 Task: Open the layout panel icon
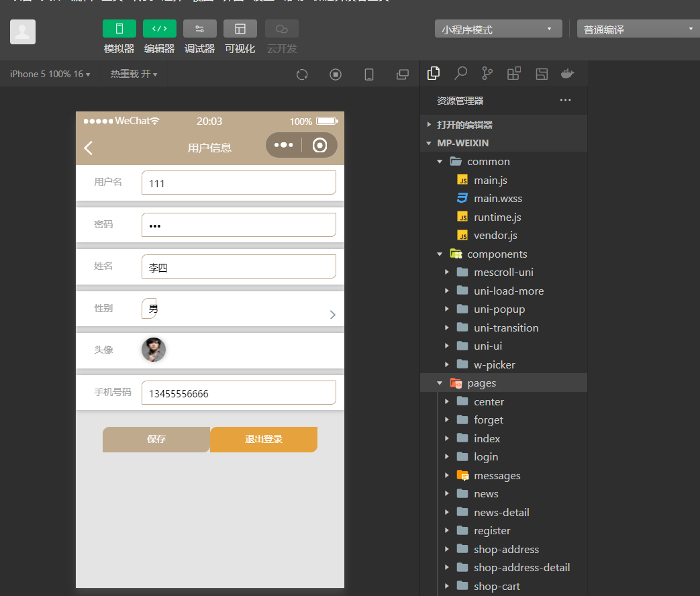point(542,74)
